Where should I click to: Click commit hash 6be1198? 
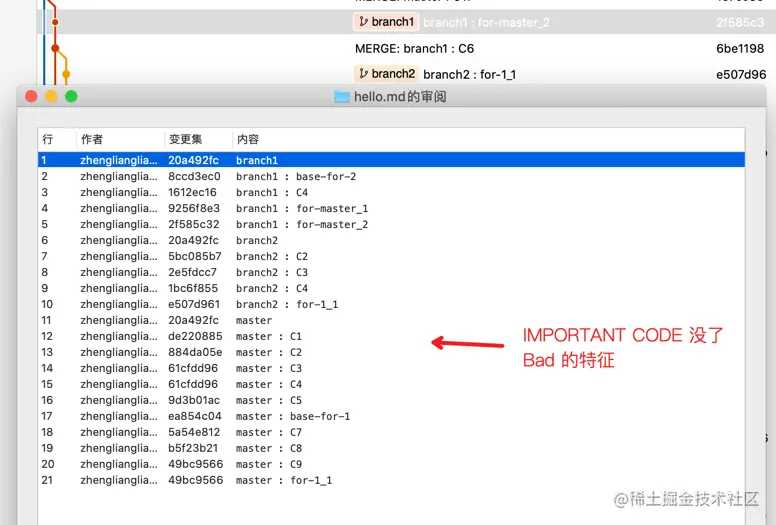[x=740, y=48]
